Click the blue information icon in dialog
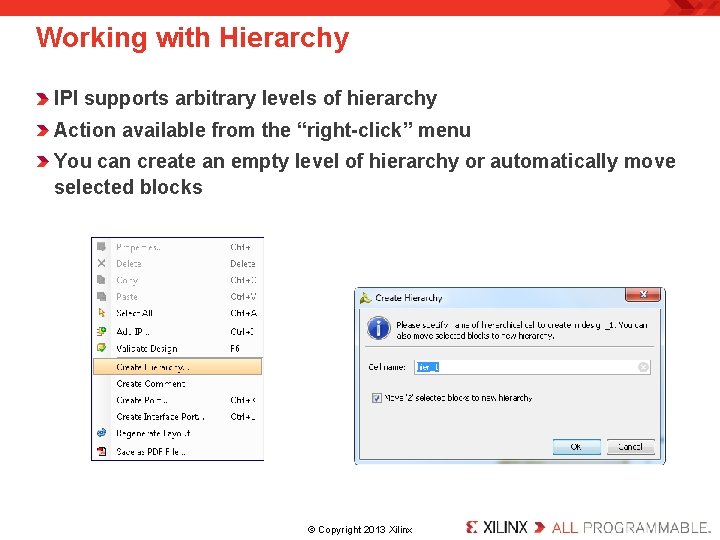The image size is (720, 540). tap(379, 328)
